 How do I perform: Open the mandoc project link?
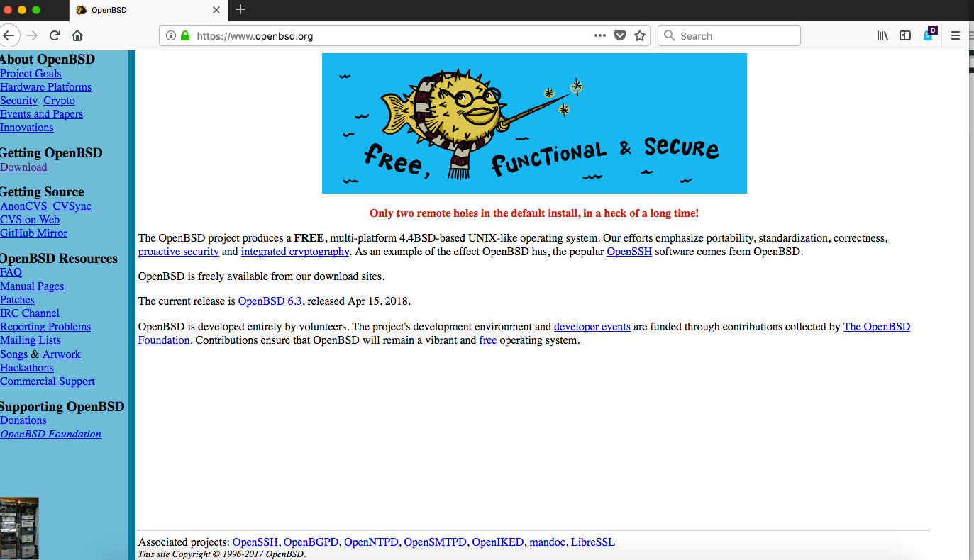(x=548, y=542)
